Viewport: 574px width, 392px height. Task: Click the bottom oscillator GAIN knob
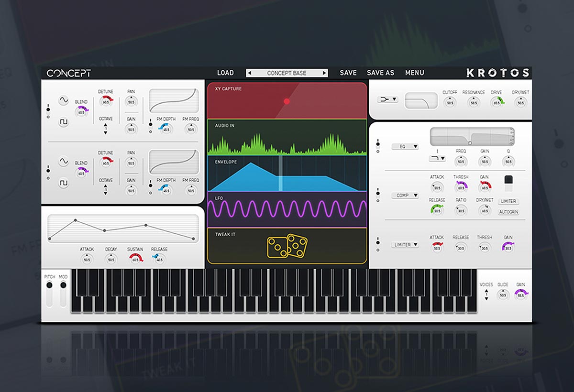[x=131, y=190]
